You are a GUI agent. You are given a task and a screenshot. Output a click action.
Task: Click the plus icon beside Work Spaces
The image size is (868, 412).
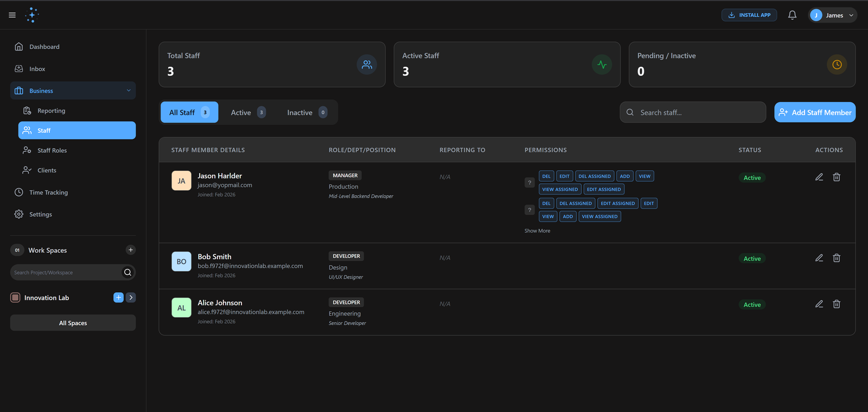(130, 250)
